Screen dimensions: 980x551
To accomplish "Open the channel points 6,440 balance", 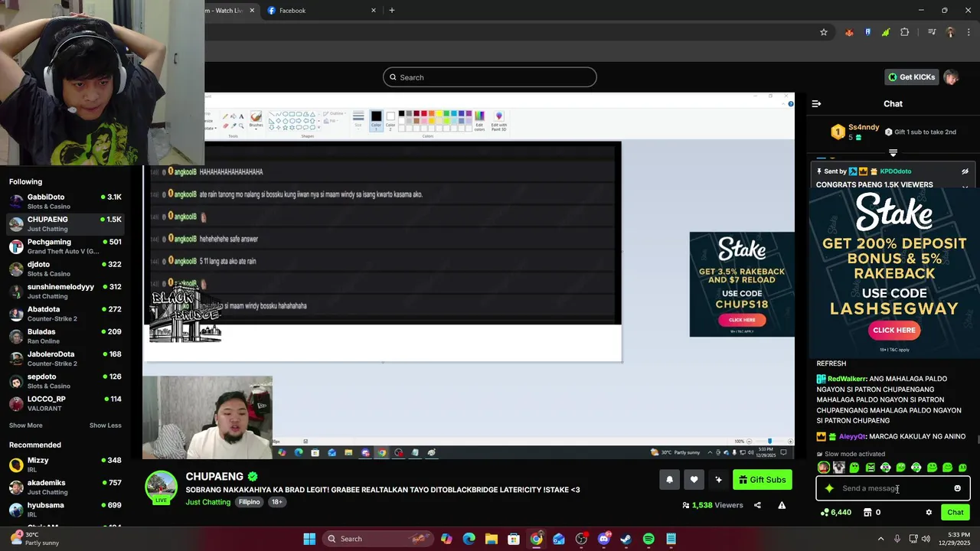I will (835, 513).
